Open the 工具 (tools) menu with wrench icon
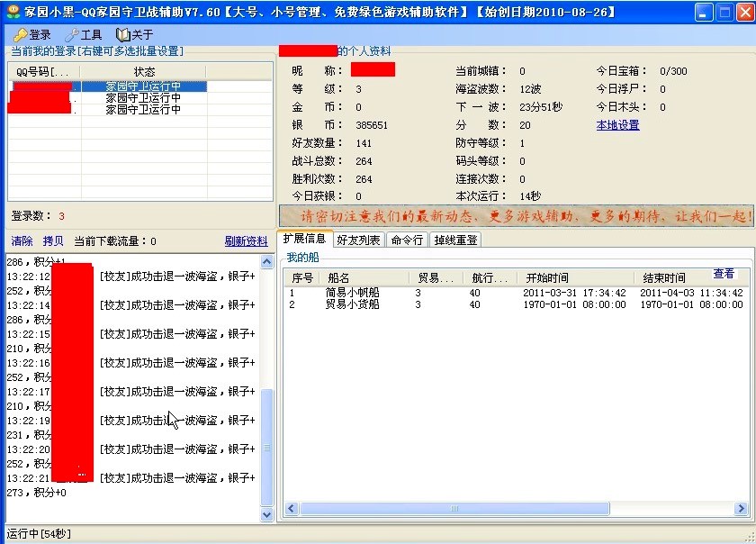 (x=84, y=34)
